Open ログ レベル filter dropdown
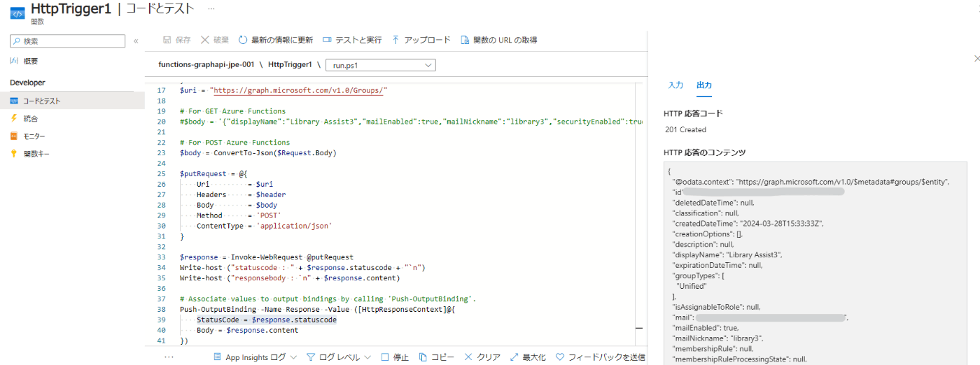This screenshot has height=365, width=980. click(x=339, y=357)
